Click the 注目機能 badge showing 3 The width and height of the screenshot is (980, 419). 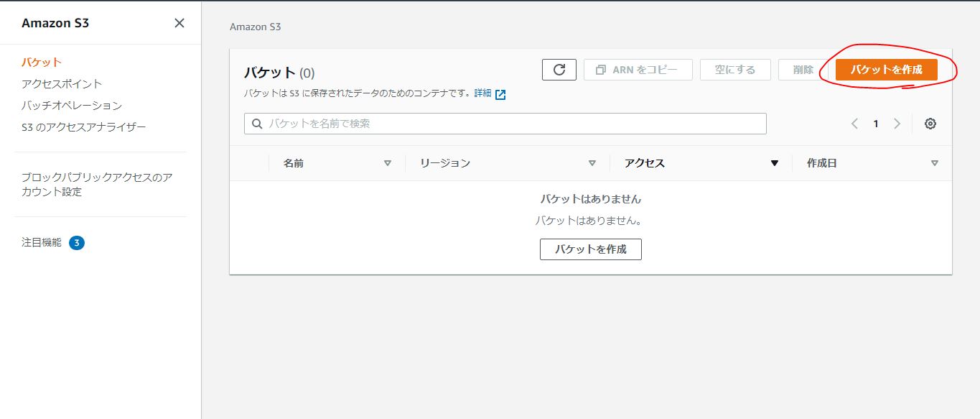pyautogui.click(x=77, y=243)
